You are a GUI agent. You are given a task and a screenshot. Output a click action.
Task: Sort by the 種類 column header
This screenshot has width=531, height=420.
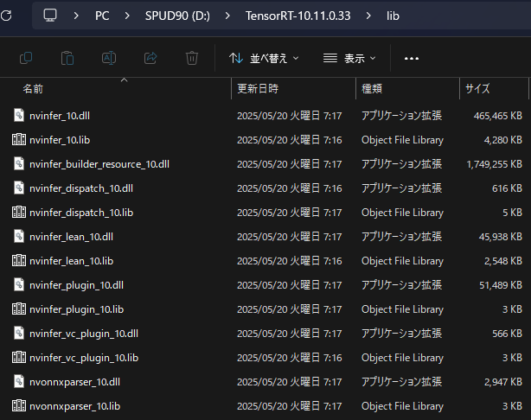coord(372,89)
